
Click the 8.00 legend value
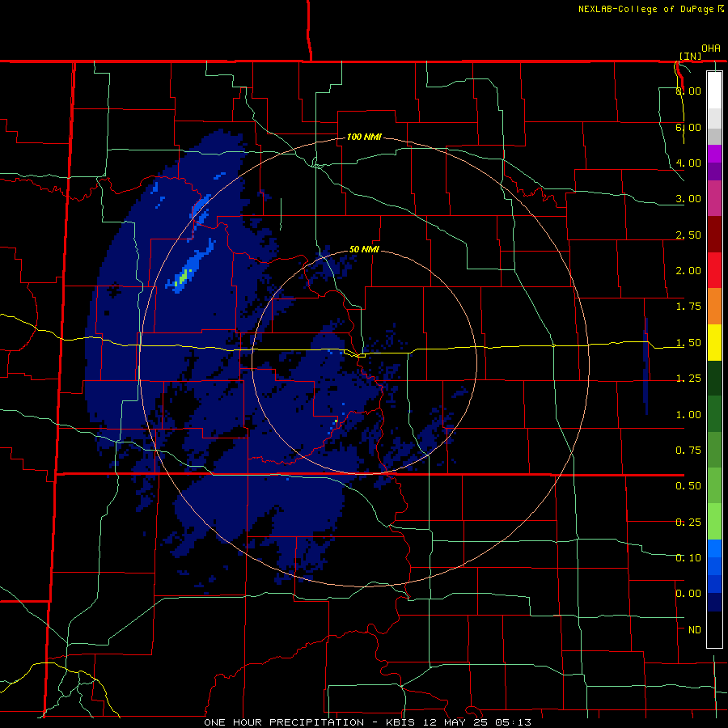(x=688, y=91)
